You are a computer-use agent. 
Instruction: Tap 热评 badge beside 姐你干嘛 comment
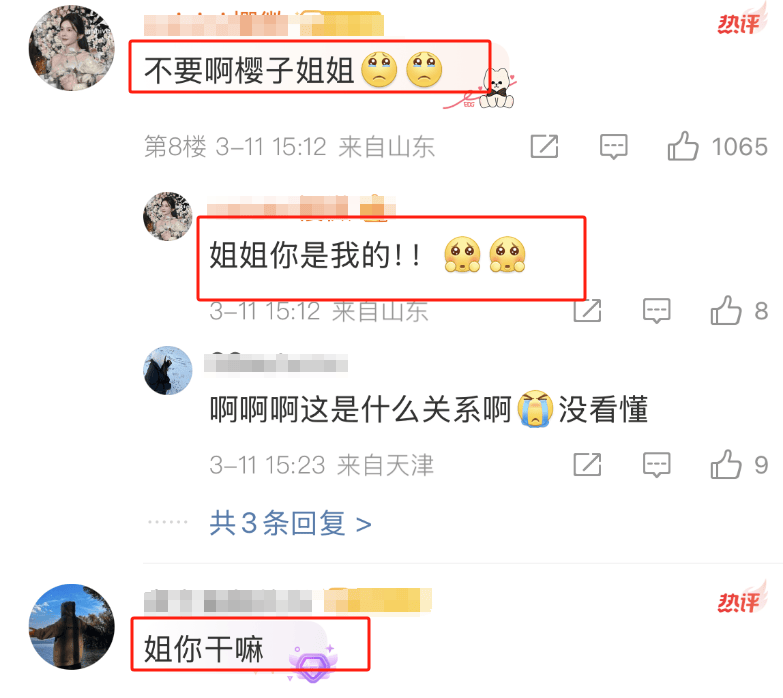pos(740,600)
